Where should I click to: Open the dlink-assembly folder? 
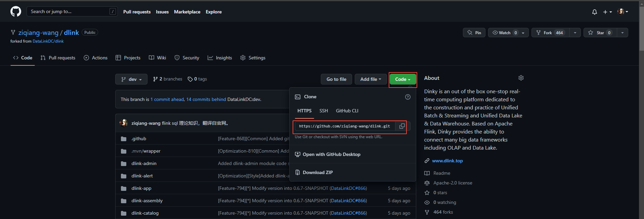tap(147, 201)
